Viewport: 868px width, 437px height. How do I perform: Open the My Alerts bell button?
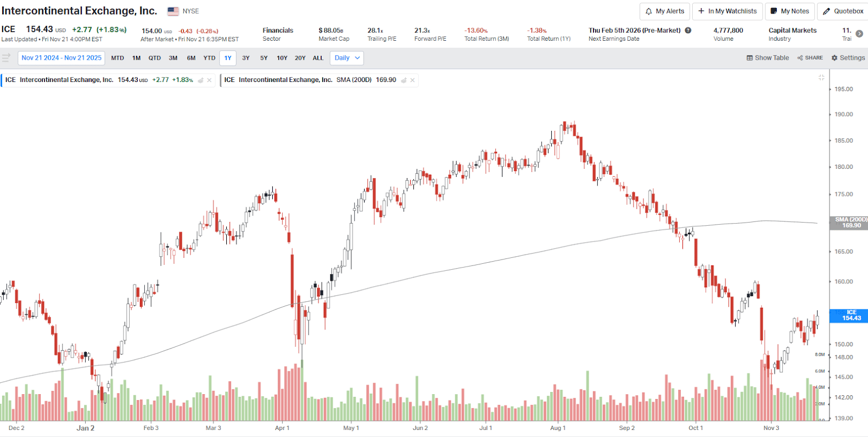point(665,11)
